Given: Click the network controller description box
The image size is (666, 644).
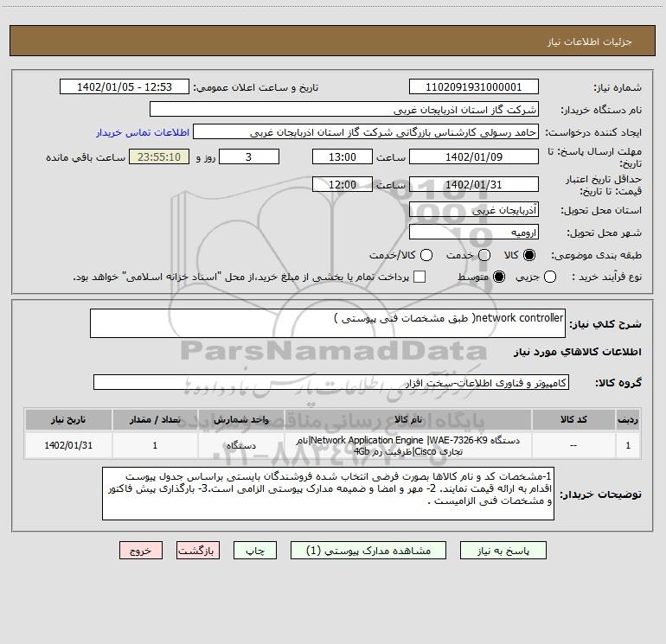Looking at the screenshot, I should [x=328, y=323].
